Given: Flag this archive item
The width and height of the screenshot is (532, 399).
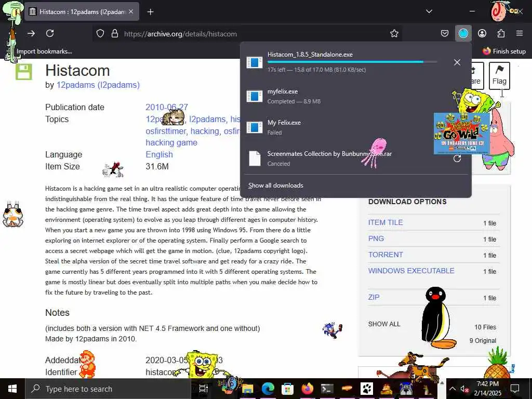Looking at the screenshot, I should pyautogui.click(x=499, y=76).
